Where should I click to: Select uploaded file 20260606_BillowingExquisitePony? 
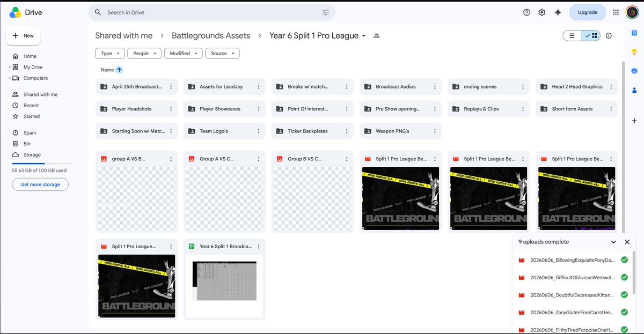click(x=574, y=260)
